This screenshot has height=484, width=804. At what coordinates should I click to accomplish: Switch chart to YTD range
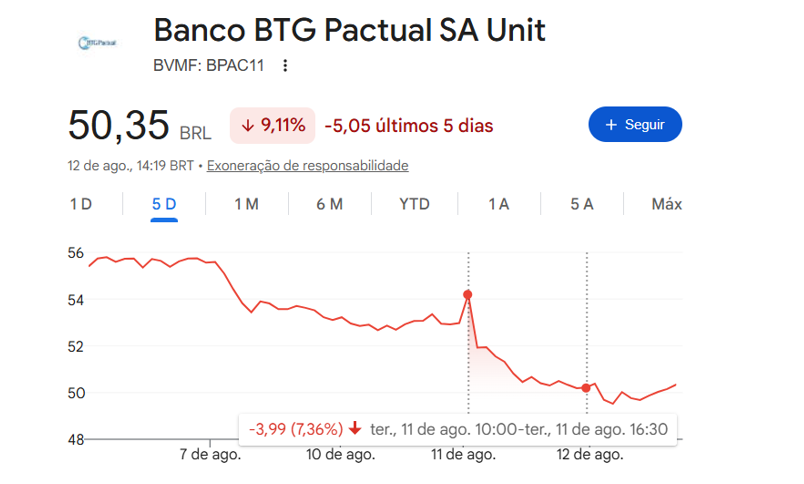414,204
